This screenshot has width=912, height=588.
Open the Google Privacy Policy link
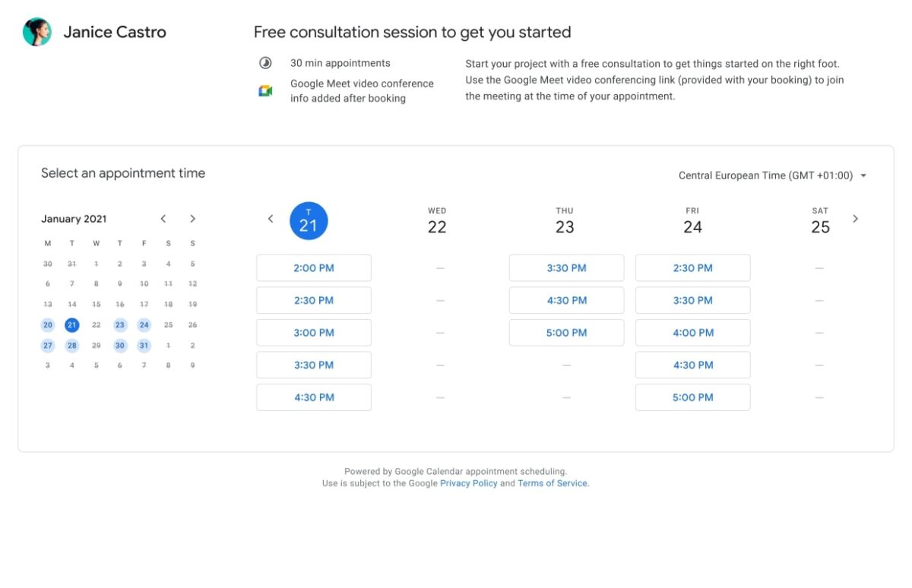[x=468, y=483]
